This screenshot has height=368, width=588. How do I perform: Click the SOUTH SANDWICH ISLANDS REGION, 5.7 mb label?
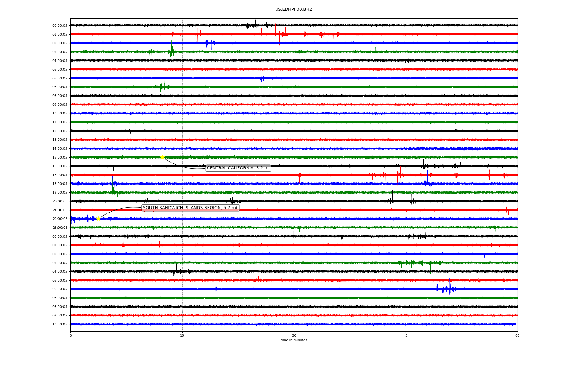point(190,208)
